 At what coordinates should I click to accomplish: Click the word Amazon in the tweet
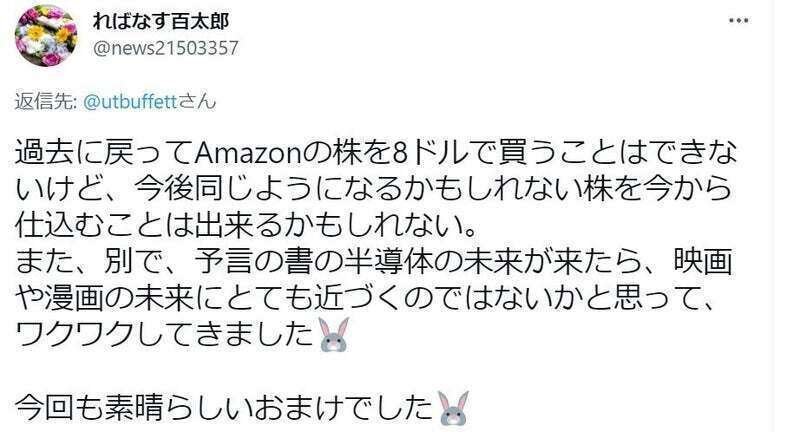[249, 154]
